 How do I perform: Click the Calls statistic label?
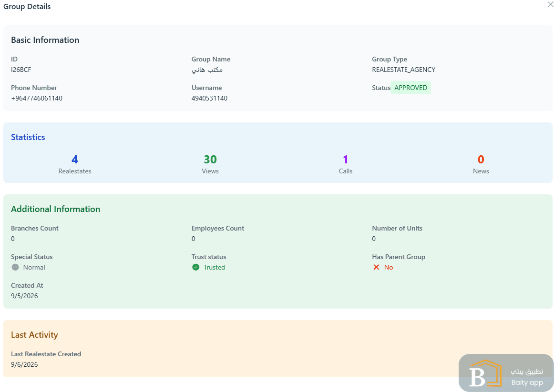tap(346, 171)
